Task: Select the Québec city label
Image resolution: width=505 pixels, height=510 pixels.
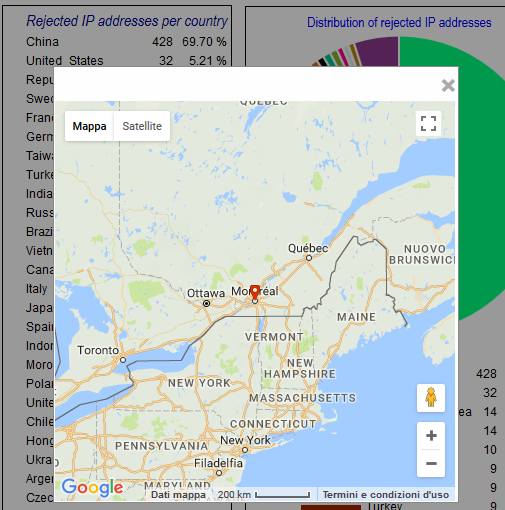Action: tap(308, 248)
